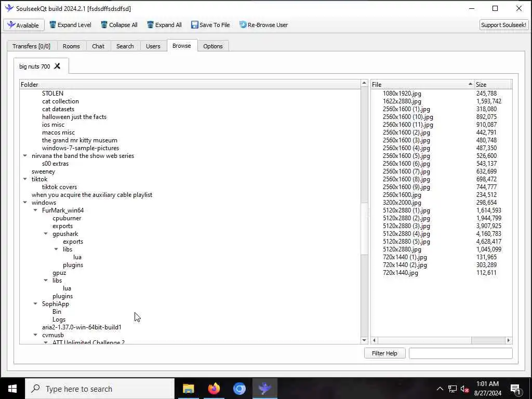Close the big nuts 700 browse tab
Image resolution: width=532 pixels, height=399 pixels.
57,66
